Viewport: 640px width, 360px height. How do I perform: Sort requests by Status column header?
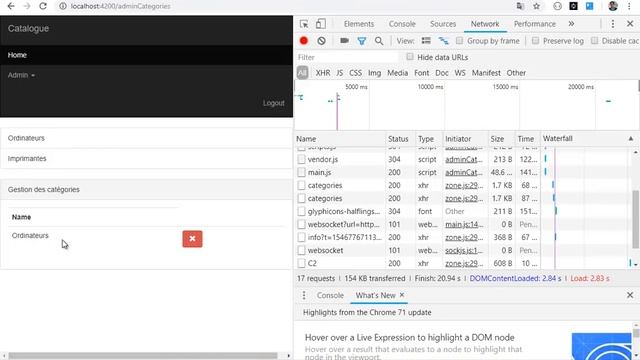(x=398, y=139)
